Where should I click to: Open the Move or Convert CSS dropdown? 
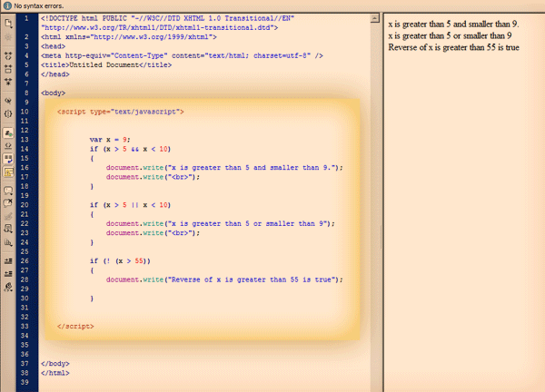(8, 242)
